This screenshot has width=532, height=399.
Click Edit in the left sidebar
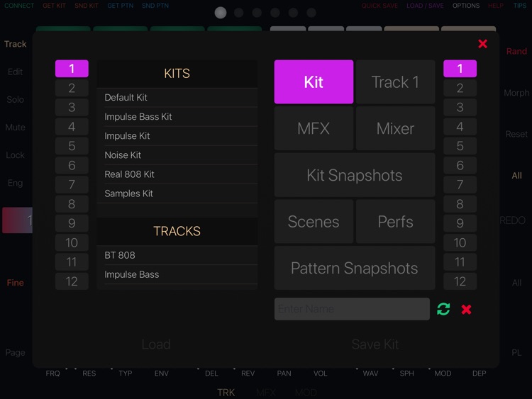point(16,72)
